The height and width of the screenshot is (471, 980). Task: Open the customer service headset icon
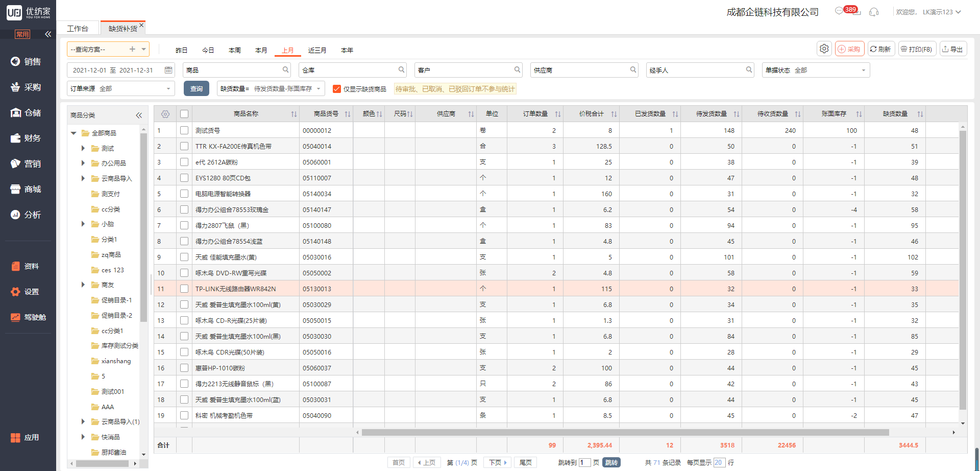[x=874, y=12]
